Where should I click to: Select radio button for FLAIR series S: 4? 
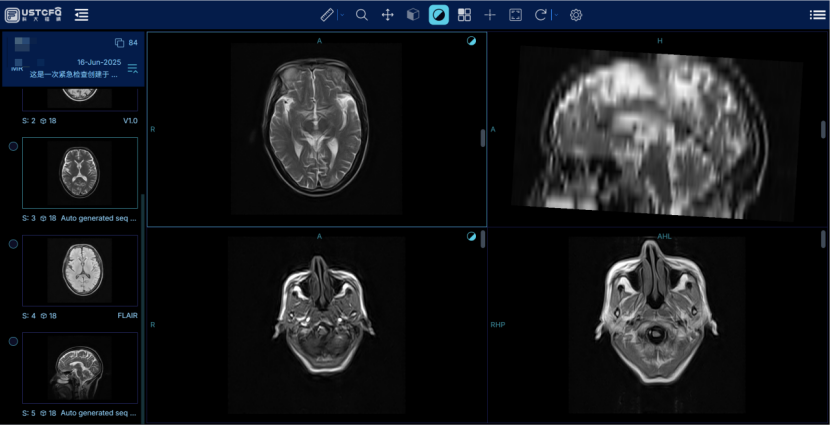13,244
